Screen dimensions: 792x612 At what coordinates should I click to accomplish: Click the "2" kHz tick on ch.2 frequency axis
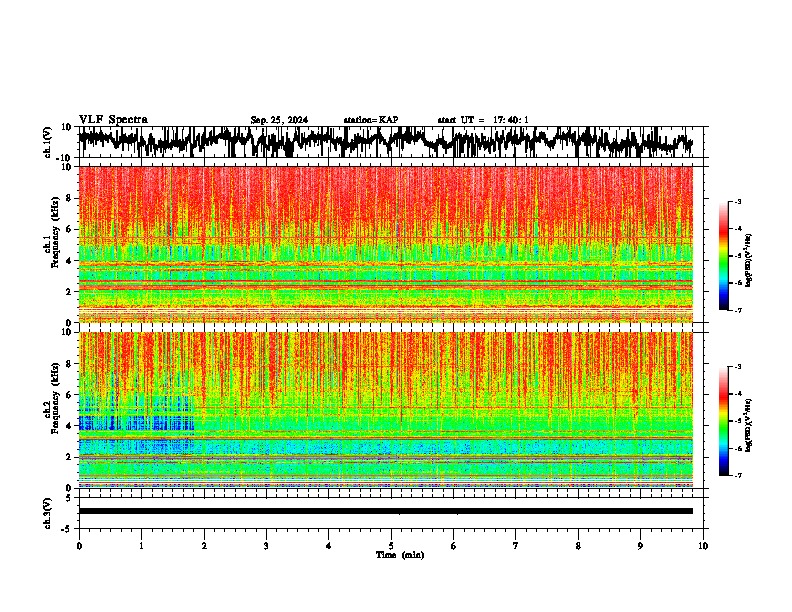(69, 457)
